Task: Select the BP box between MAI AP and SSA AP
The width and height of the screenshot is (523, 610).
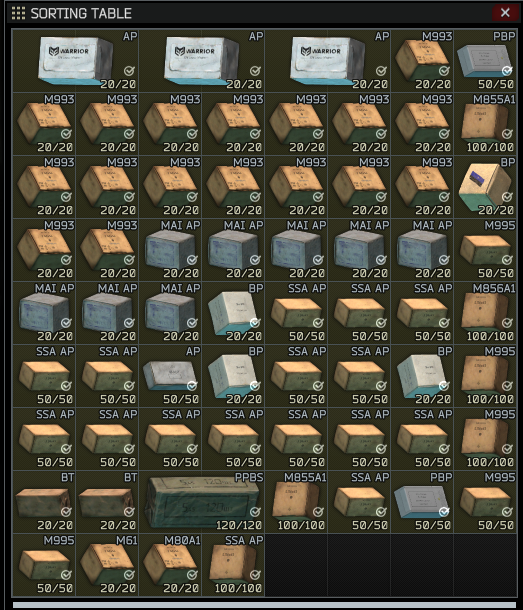Action: point(233,313)
